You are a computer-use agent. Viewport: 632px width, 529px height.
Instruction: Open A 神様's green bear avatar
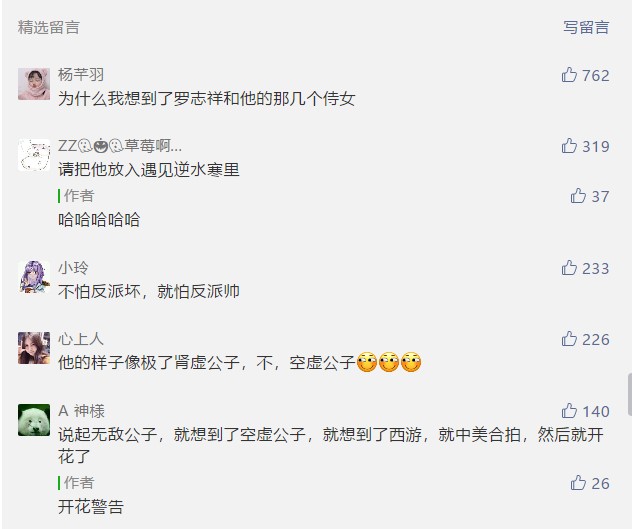click(34, 420)
